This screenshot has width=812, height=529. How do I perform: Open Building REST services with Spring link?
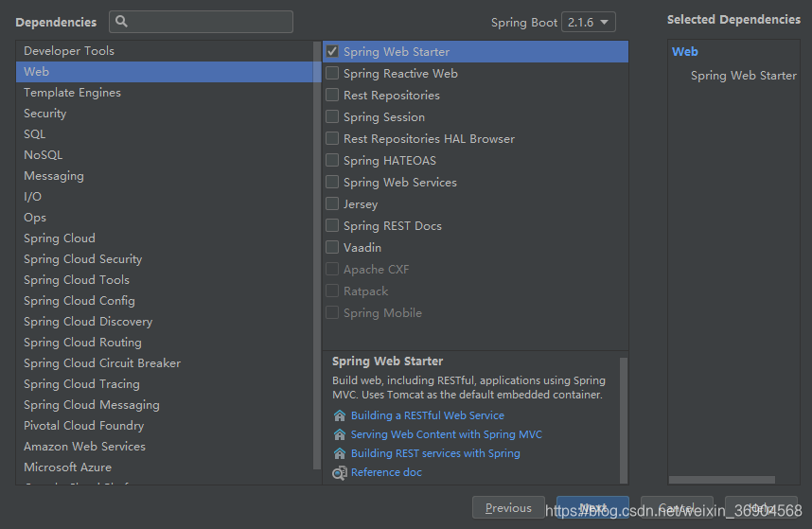[x=435, y=453]
